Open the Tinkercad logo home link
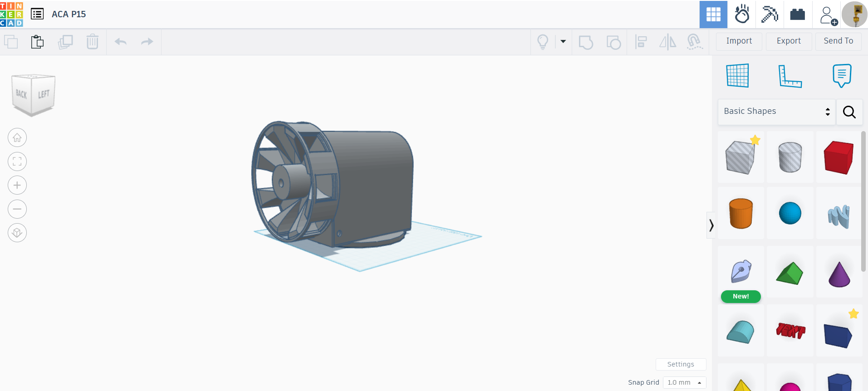Viewport: 868px width, 391px height. 12,14
